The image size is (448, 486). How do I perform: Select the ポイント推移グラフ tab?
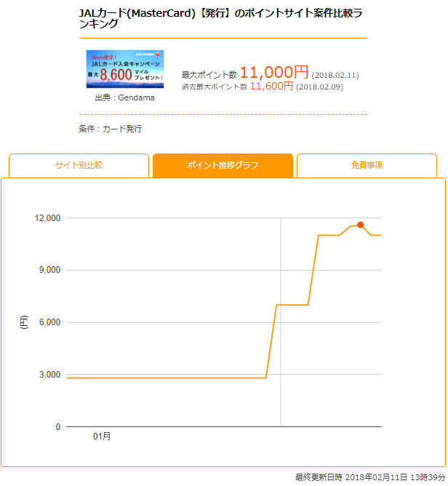click(223, 165)
